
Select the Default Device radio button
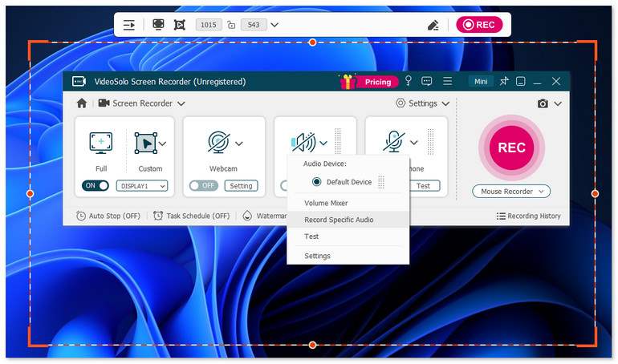pos(316,182)
